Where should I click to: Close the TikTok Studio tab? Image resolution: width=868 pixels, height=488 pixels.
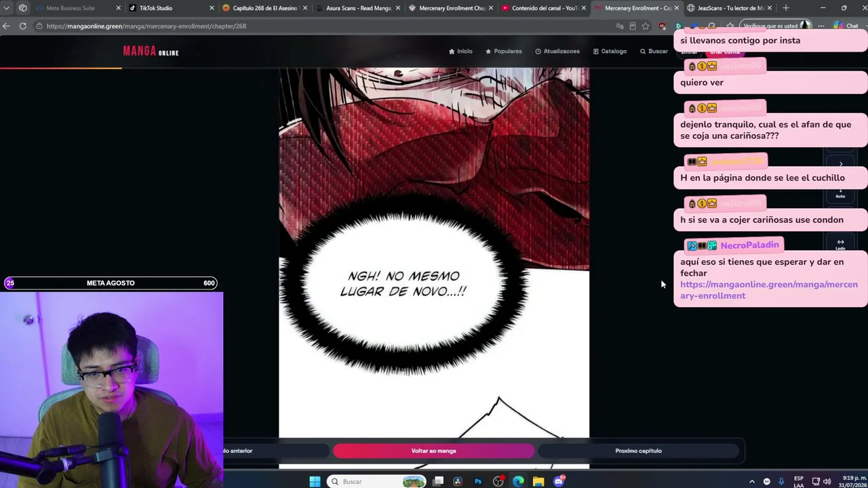click(212, 8)
